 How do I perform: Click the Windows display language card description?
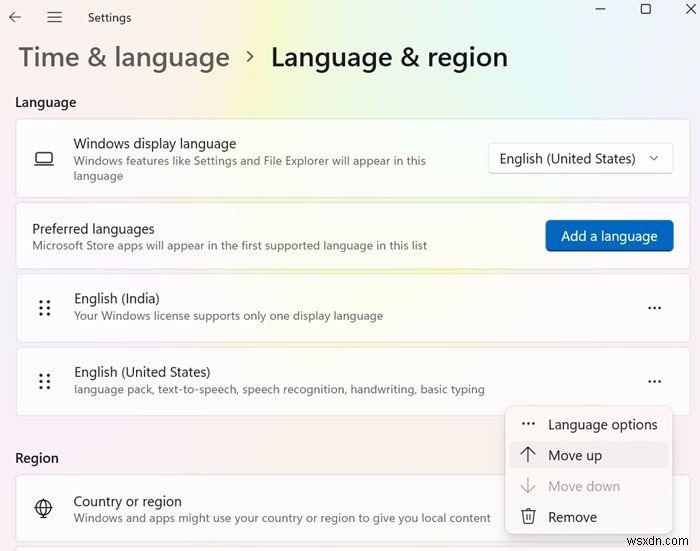249,168
